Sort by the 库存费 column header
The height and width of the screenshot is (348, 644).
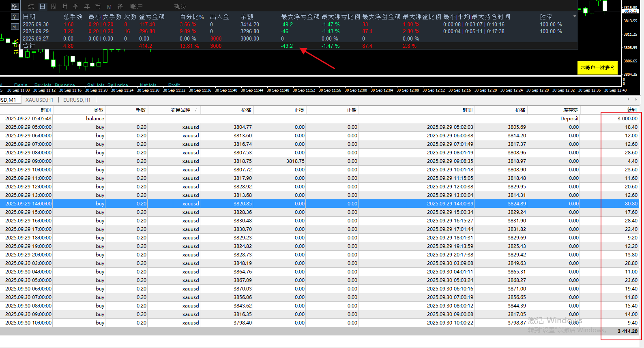[554, 110]
